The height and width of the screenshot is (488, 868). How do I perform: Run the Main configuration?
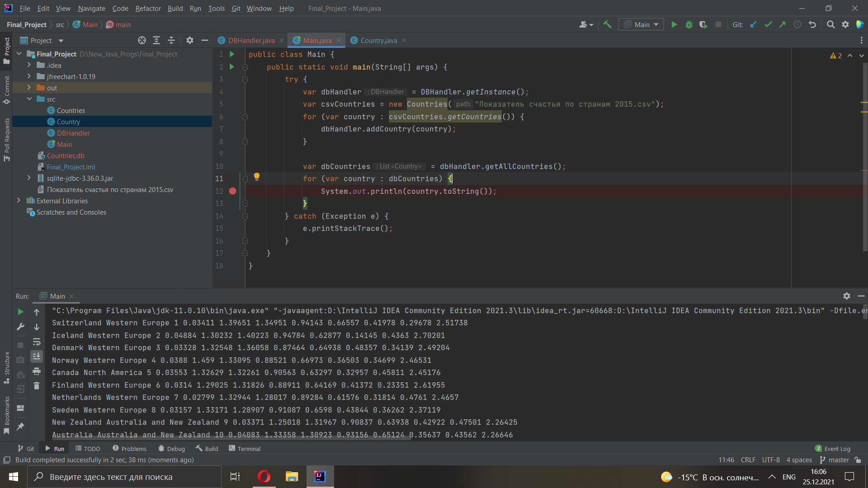click(x=674, y=24)
